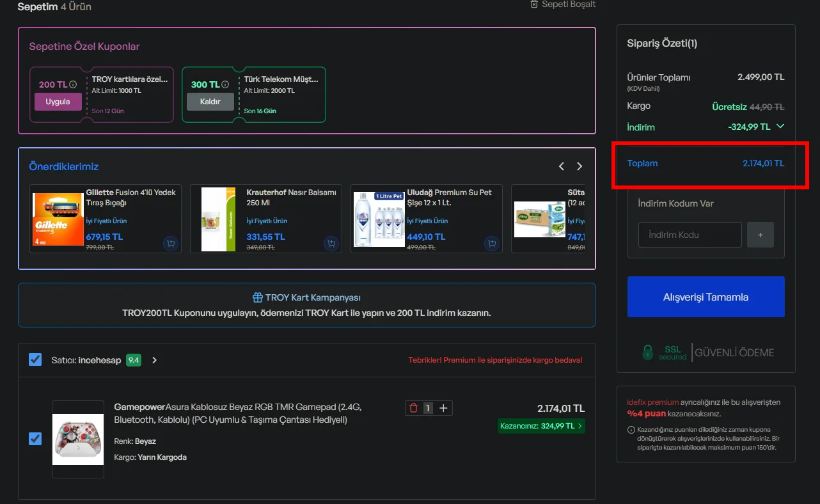
Task: Click Alt Limit: 1000 TL text
Action: (x=116, y=91)
